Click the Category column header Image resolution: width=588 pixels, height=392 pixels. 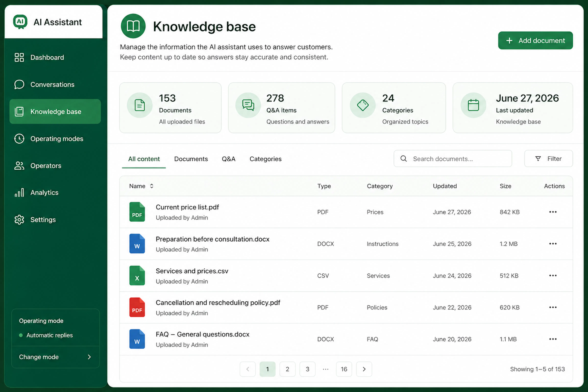(x=380, y=186)
